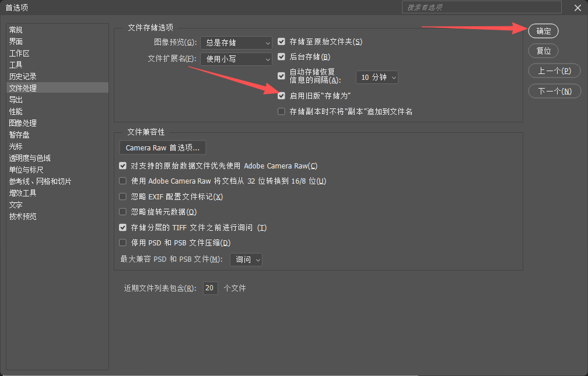Check 停用 PSD 和 PSB 文件压缩
The image size is (588, 376).
click(123, 243)
